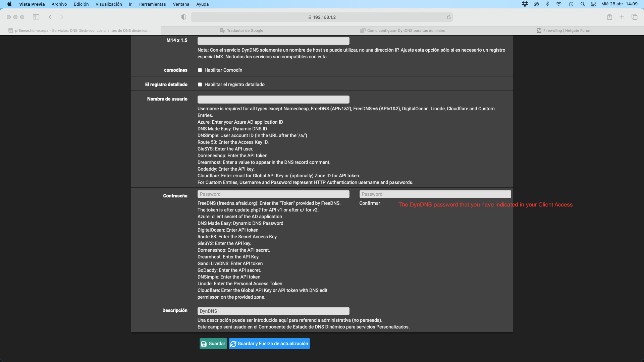This screenshot has height=362, width=644.
Task: Open Wi-Fi status menu
Action: (x=559, y=4)
